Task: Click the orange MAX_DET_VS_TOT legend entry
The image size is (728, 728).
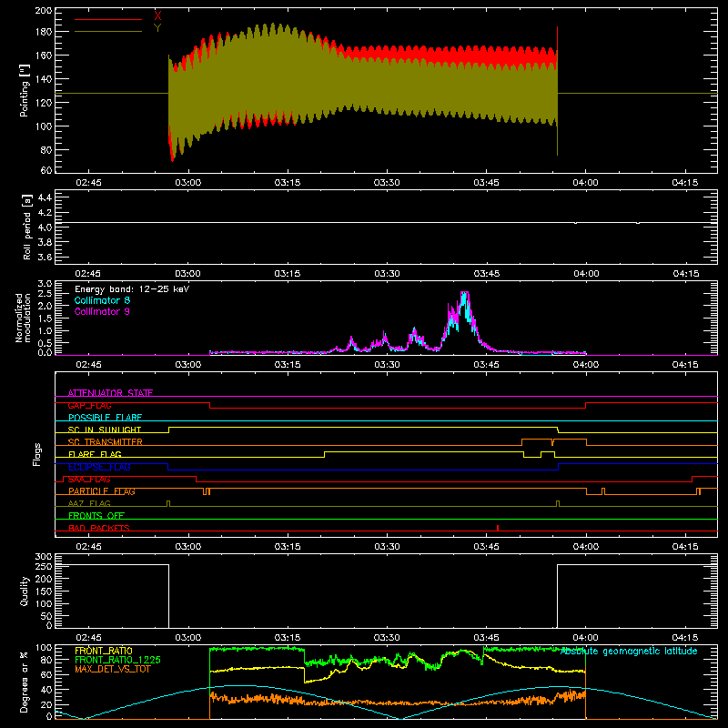Action: [113, 669]
